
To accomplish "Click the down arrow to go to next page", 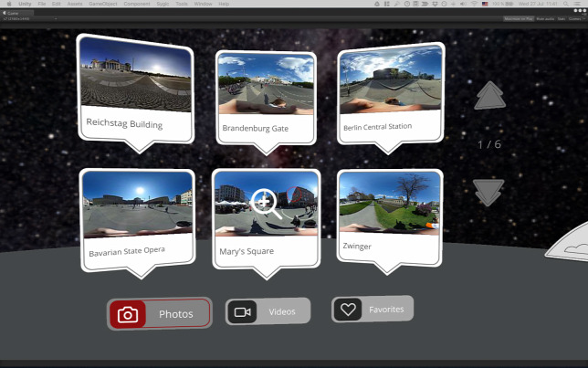I will 488,193.
